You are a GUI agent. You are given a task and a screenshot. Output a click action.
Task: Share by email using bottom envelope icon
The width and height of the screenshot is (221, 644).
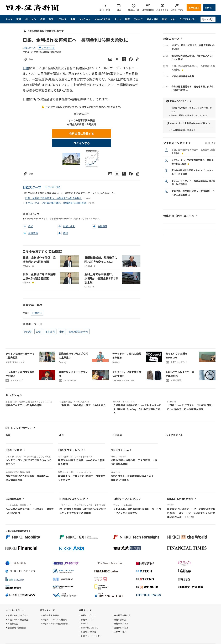point(110,173)
